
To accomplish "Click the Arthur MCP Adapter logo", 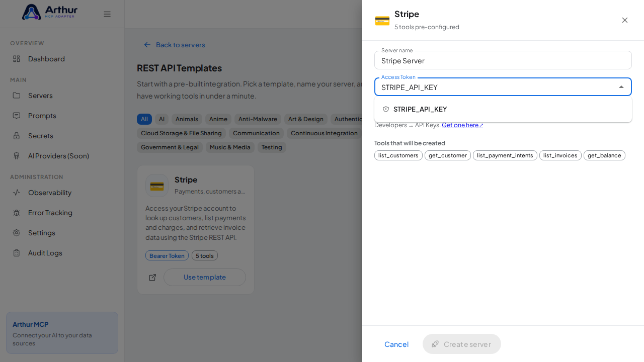I will pyautogui.click(x=50, y=12).
